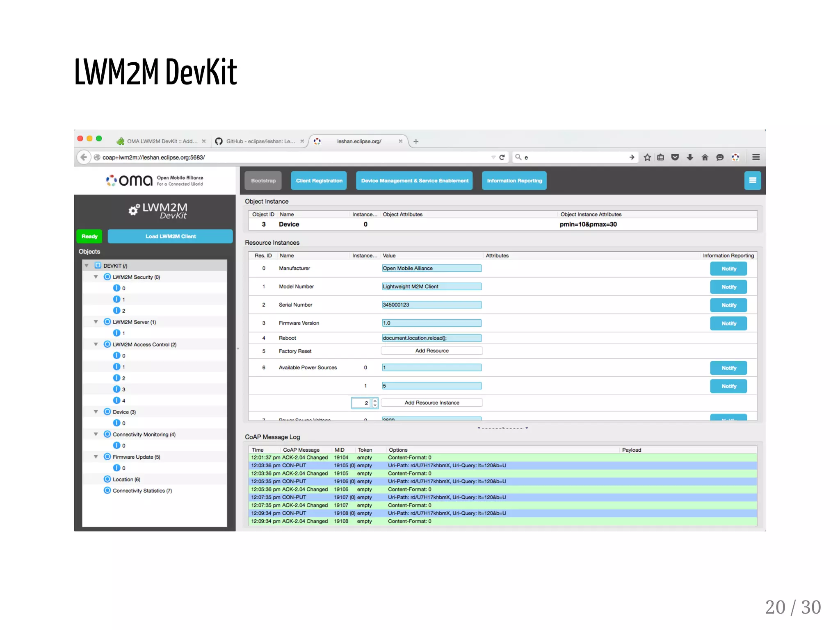Select LWM2M Security instance 0 info icon
Image resolution: width=840 pixels, height=630 pixels.
[117, 288]
